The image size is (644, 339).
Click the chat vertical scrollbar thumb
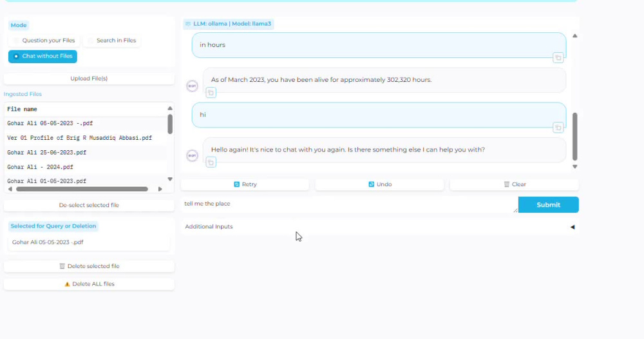[x=574, y=137]
